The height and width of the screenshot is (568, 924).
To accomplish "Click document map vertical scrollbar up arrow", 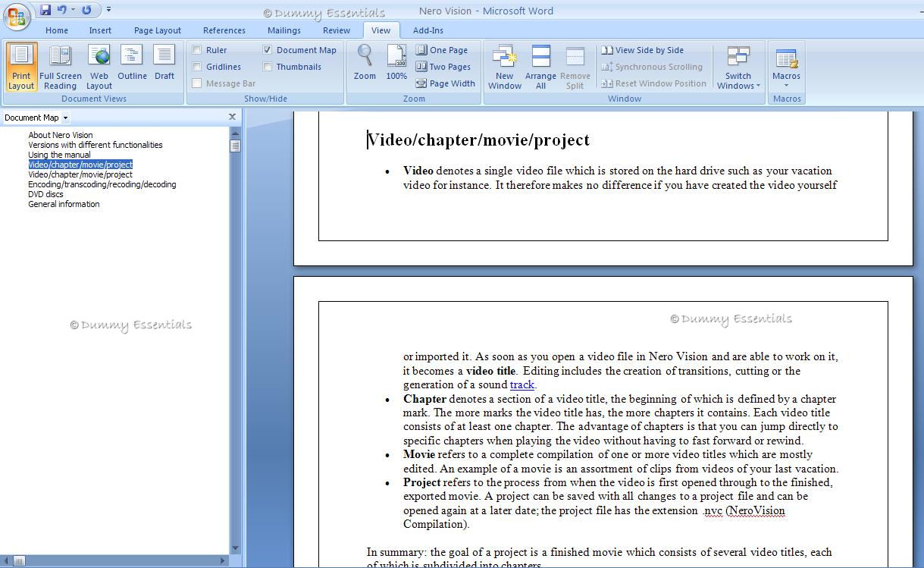I will tap(235, 133).
